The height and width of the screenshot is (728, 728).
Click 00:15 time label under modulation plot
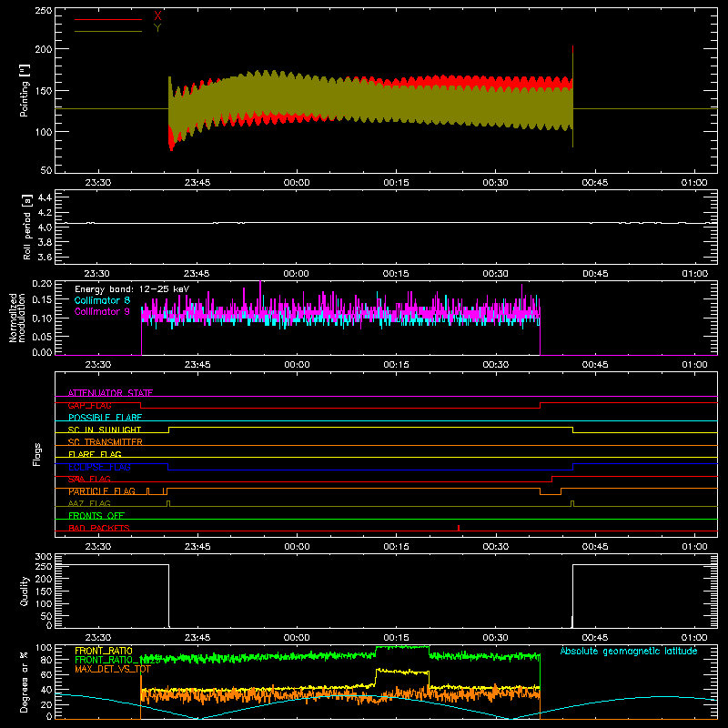[x=397, y=365]
